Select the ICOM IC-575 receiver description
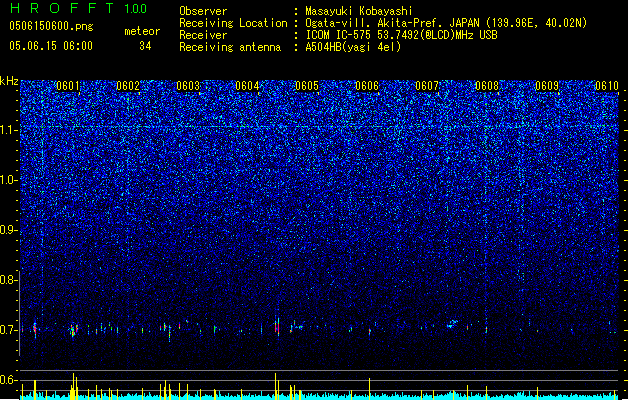Screen dimensions: 629x400 (402, 35)
